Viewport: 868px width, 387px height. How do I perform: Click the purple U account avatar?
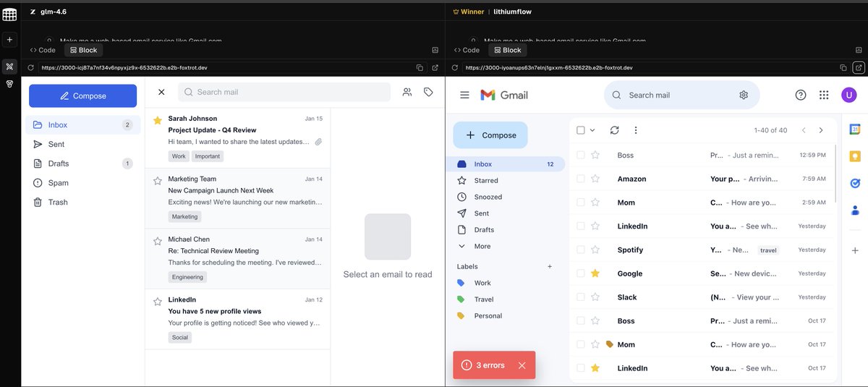click(848, 95)
